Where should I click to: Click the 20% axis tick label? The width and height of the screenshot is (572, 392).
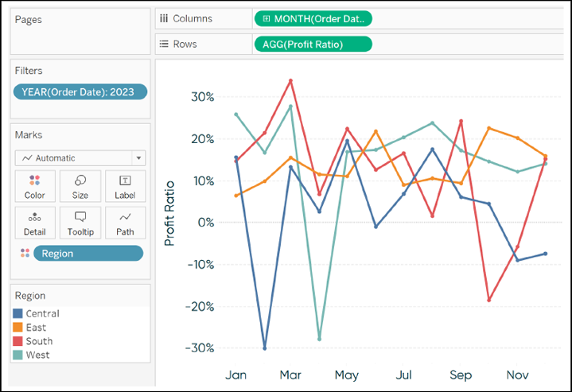[x=202, y=139]
